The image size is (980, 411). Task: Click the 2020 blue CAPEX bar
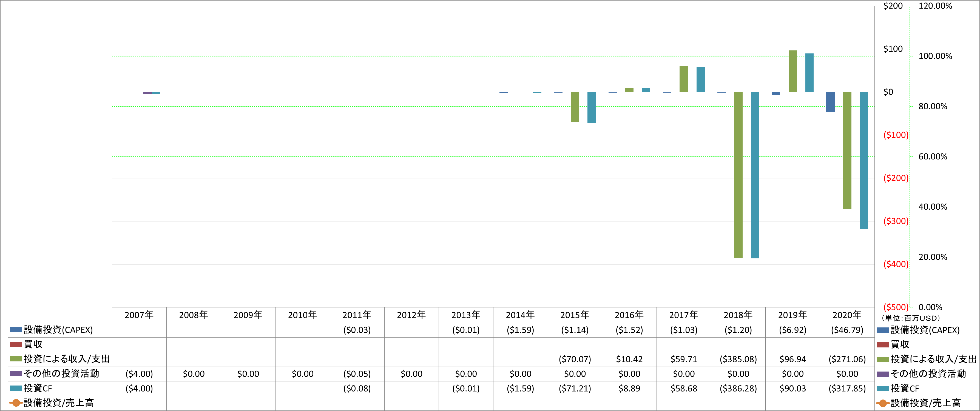click(x=831, y=102)
